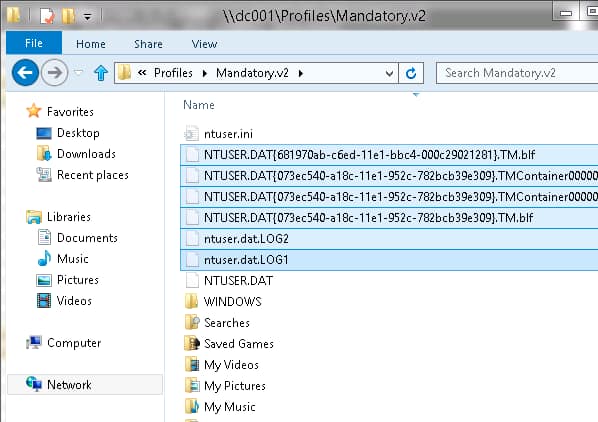598x422 pixels.
Task: Open the File menu
Action: pyautogui.click(x=34, y=43)
